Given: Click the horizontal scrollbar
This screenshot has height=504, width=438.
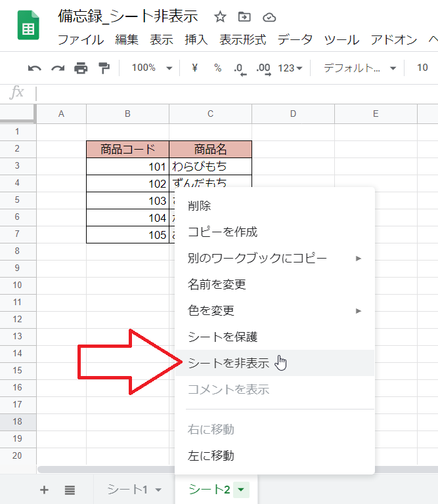Looking at the screenshot, I should pyautogui.click(x=106, y=470).
